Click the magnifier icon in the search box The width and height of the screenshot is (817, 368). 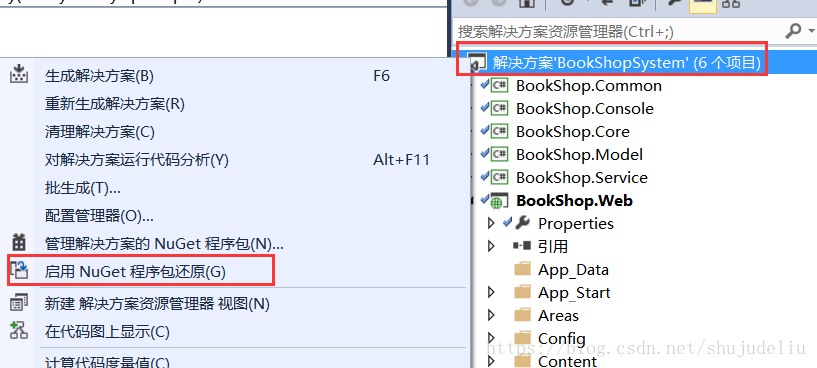tap(793, 31)
